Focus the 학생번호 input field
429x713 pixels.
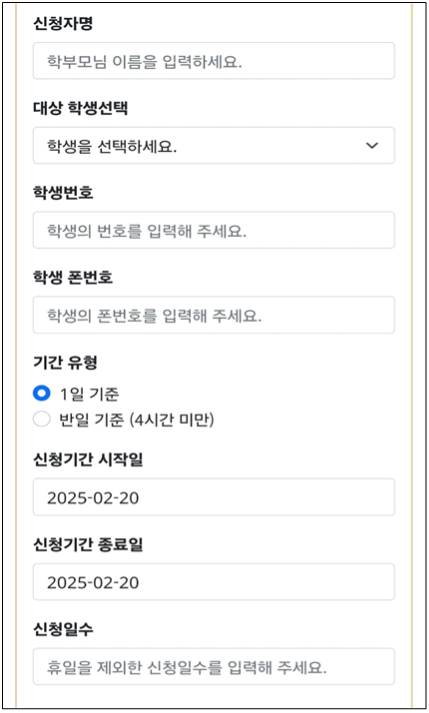(x=214, y=230)
